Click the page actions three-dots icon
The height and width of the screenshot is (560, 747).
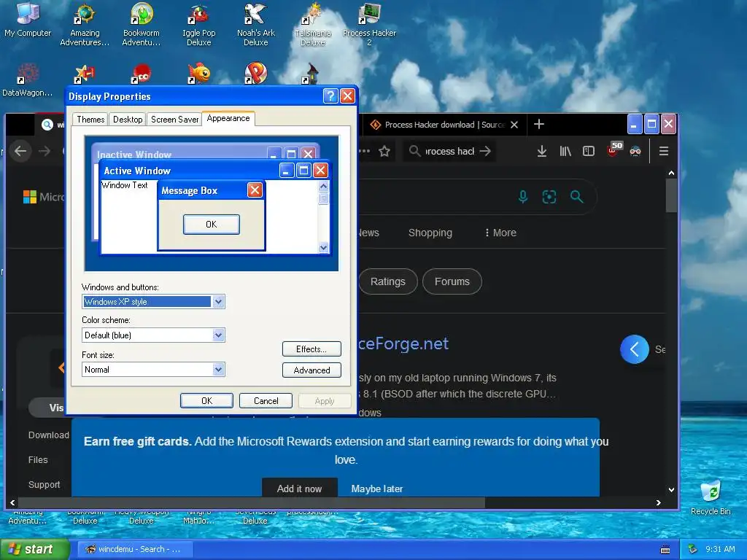click(x=365, y=152)
